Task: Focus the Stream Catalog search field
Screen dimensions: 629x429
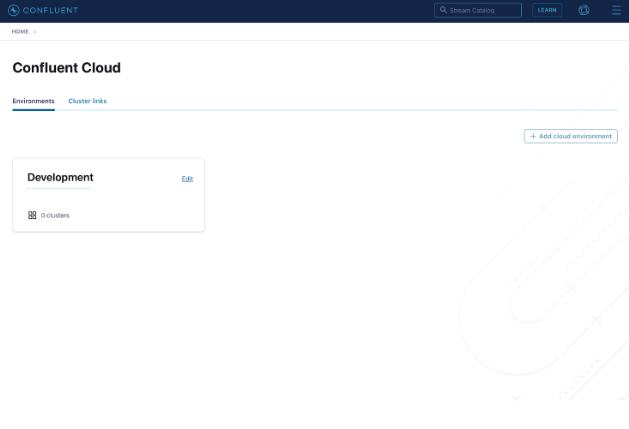Action: tap(478, 10)
